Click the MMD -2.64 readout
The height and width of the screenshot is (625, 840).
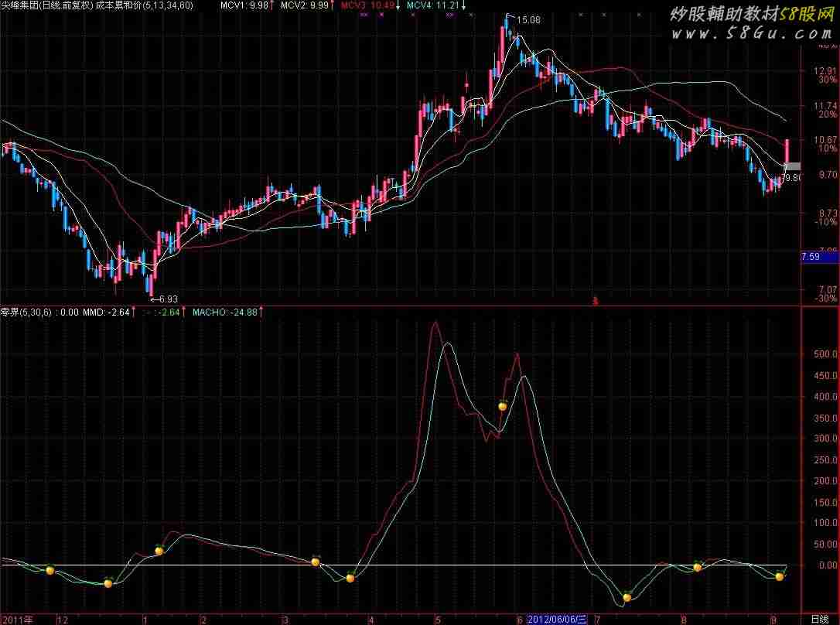click(x=107, y=312)
